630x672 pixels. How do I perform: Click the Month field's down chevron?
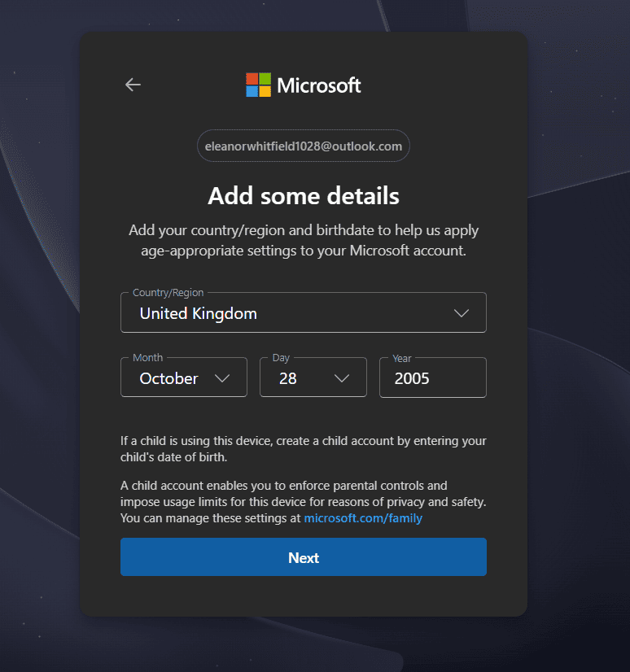222,378
